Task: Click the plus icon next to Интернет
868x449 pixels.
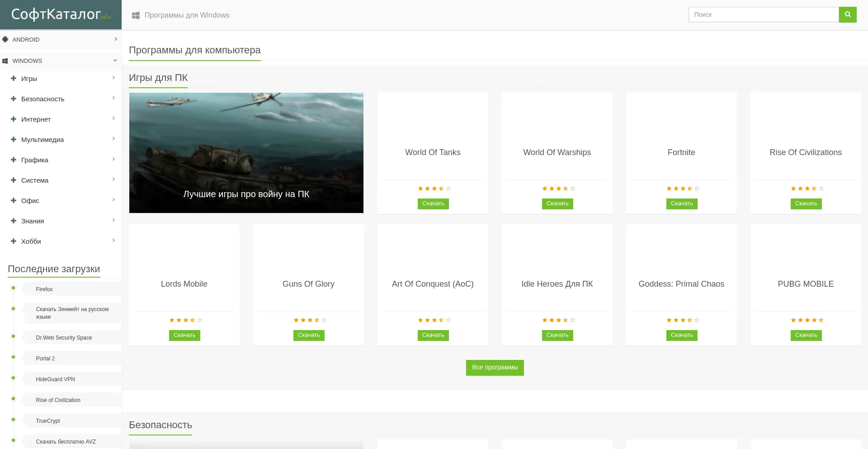Action: 14,119
